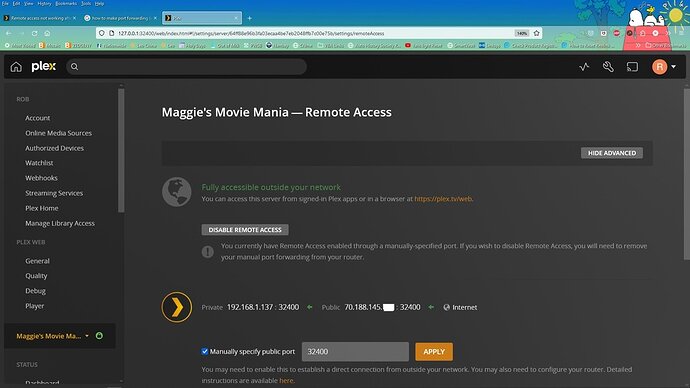690x388 pixels.
Task: Click the Cast to device icon
Action: click(x=632, y=67)
